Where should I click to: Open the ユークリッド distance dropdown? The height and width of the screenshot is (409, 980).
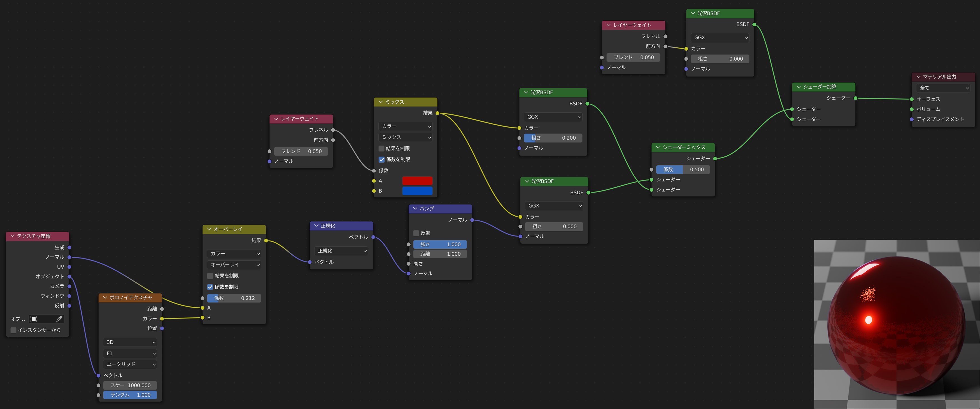(x=130, y=364)
